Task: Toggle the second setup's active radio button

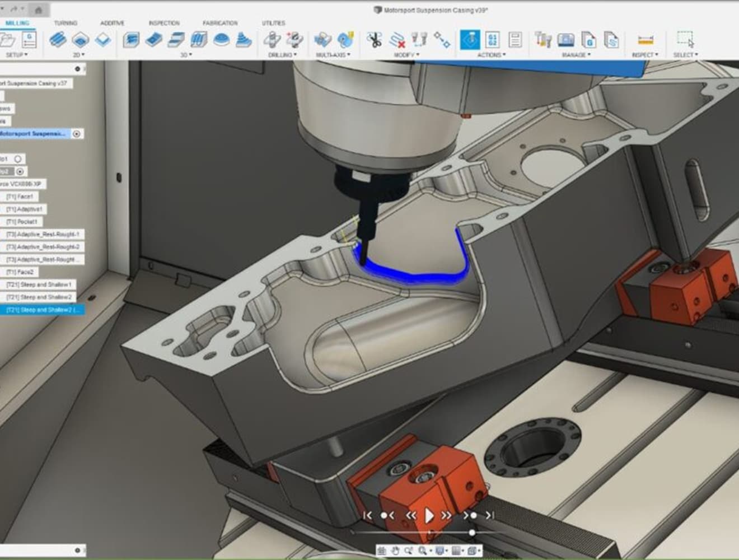Action: click(x=20, y=171)
